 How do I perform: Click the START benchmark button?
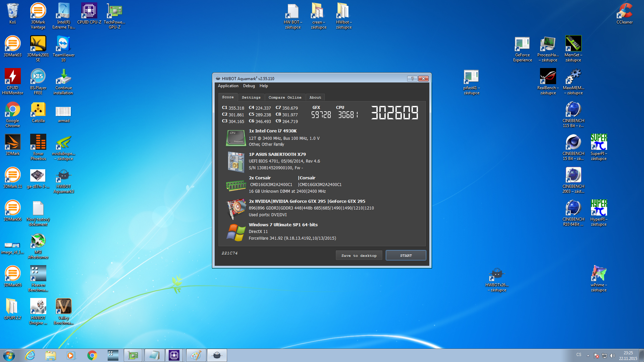(x=406, y=255)
